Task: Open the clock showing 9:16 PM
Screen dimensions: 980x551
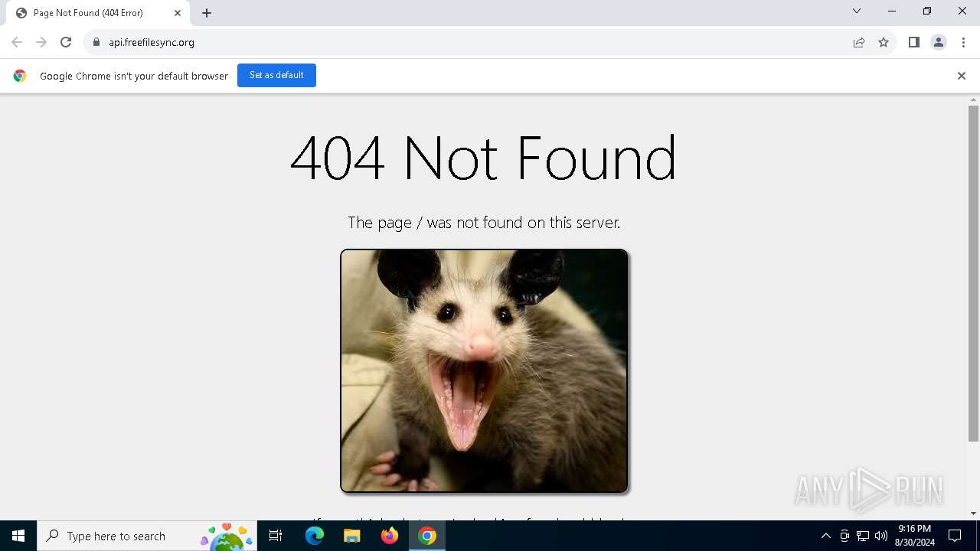Action: 914,536
